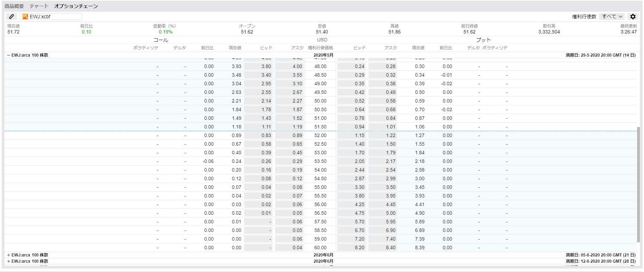Collapse the 2020年5月 EWJ:arcx expiry group
Viewport: 644px width, 272px height.
pos(9,55)
